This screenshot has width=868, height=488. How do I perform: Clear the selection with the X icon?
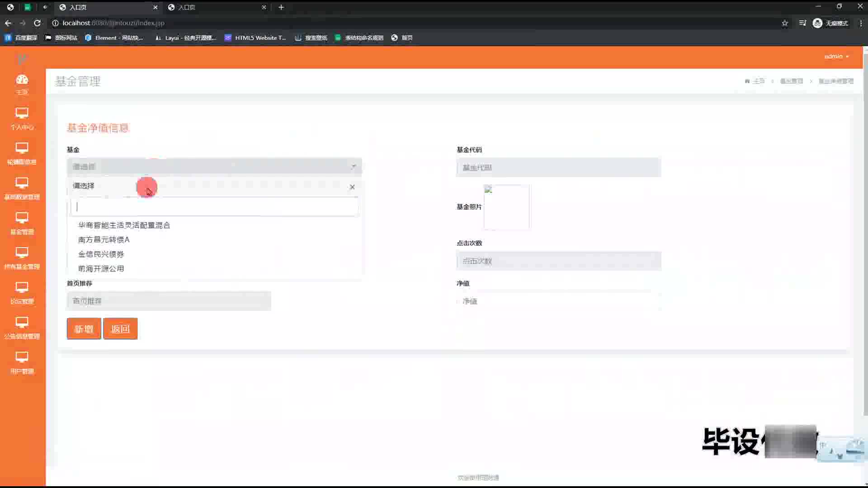(352, 187)
